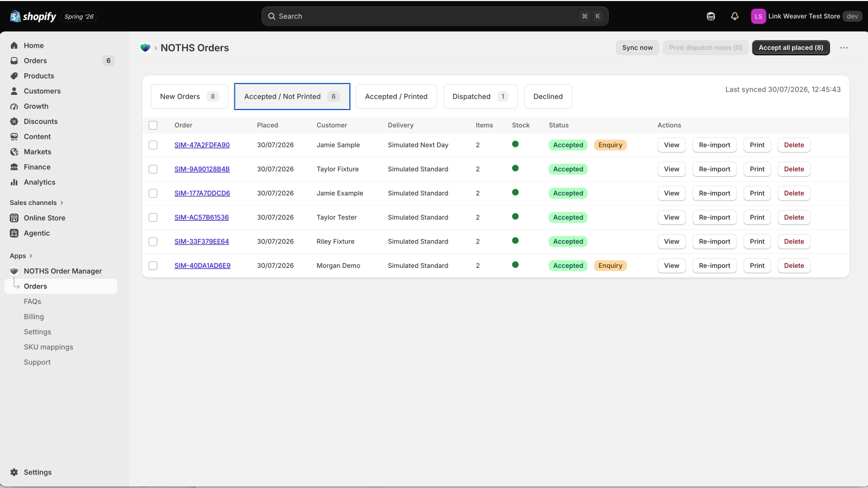Viewport: 868px width, 488px height.
Task: View order SIM-177A7DDCD6
Action: coord(672,193)
